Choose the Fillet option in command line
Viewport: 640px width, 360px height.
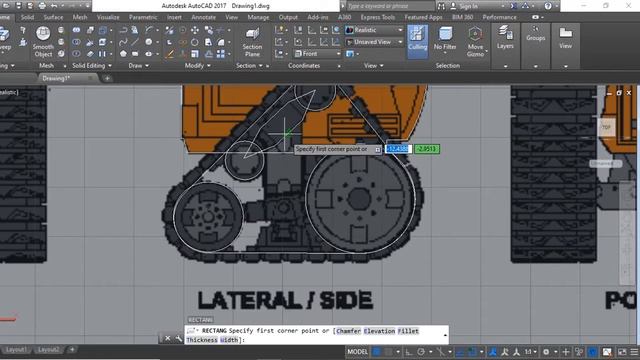point(408,331)
